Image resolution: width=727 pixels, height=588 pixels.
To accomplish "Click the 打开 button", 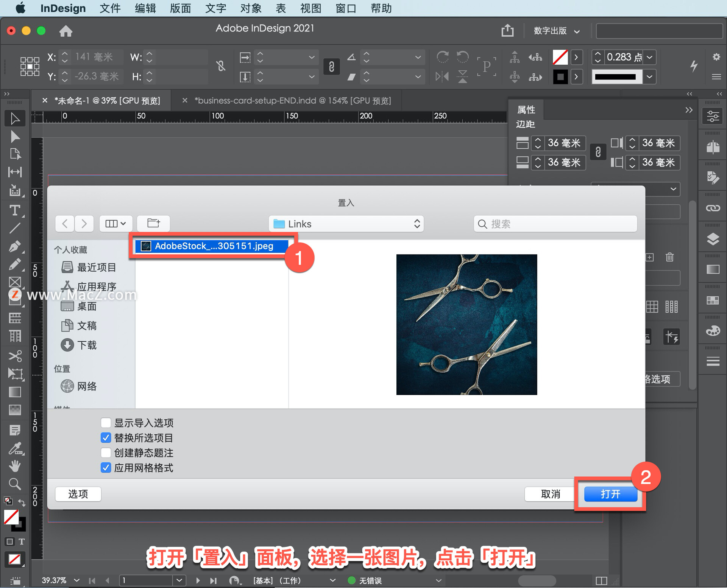I will [610, 494].
